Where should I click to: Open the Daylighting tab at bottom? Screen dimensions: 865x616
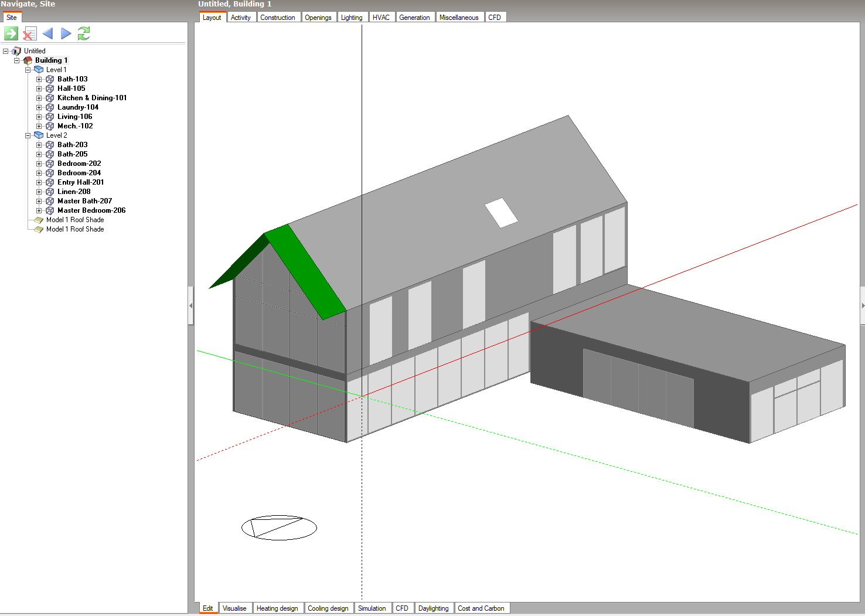click(x=433, y=608)
